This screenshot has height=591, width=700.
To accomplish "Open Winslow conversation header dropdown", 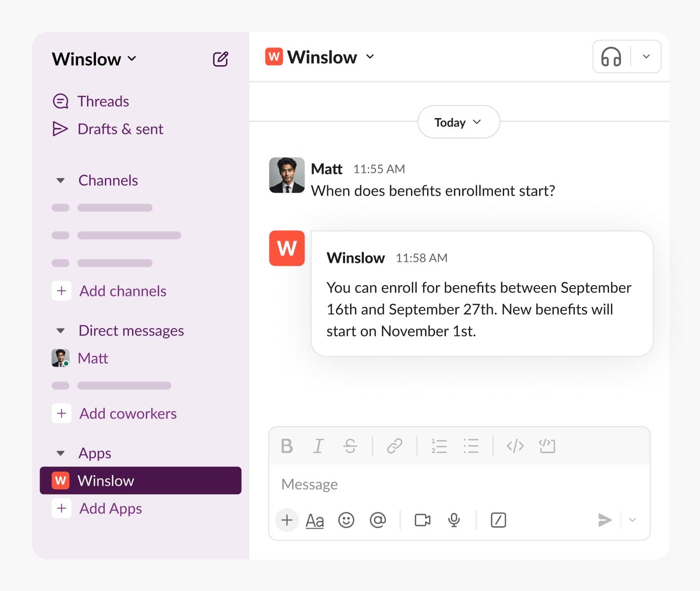I will point(370,57).
